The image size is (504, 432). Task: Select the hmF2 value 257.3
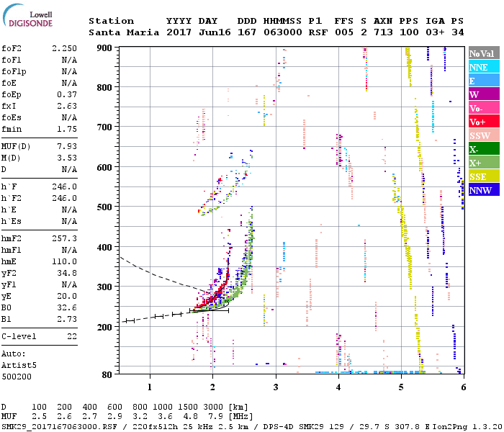pos(64,238)
